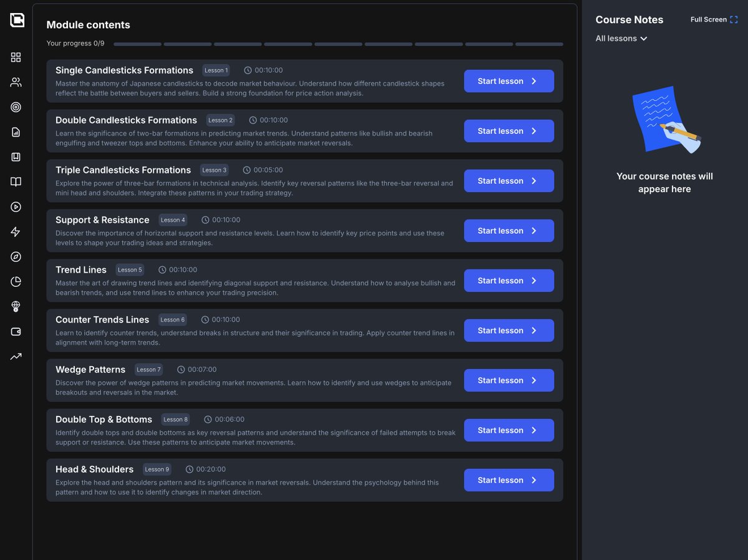
Task: Select the lightning bolt icon
Action: point(16,231)
